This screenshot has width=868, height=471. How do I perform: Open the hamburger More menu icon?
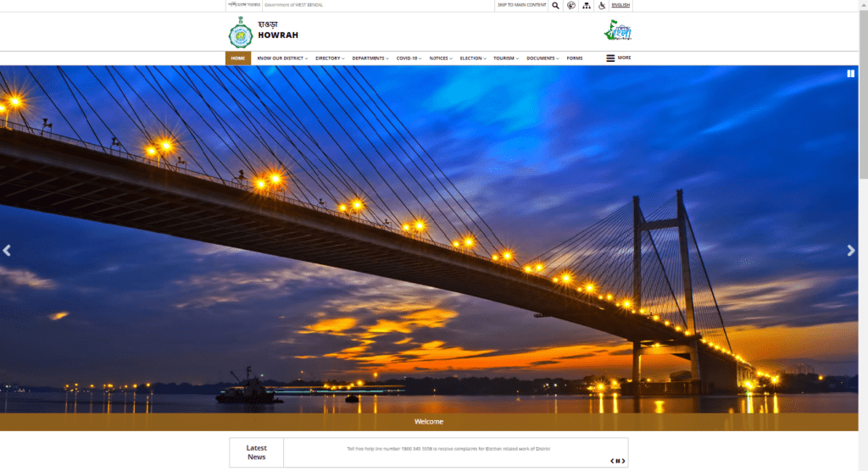pyautogui.click(x=610, y=58)
